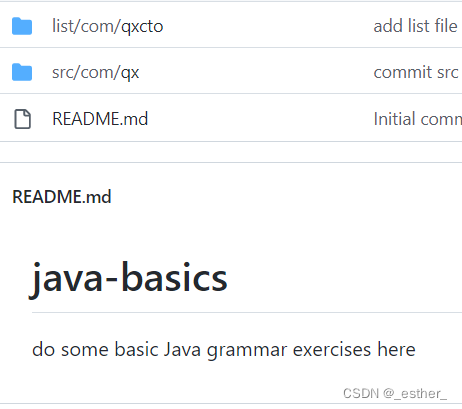View the "Initial comm" commit message
462x409 pixels.
[418, 119]
